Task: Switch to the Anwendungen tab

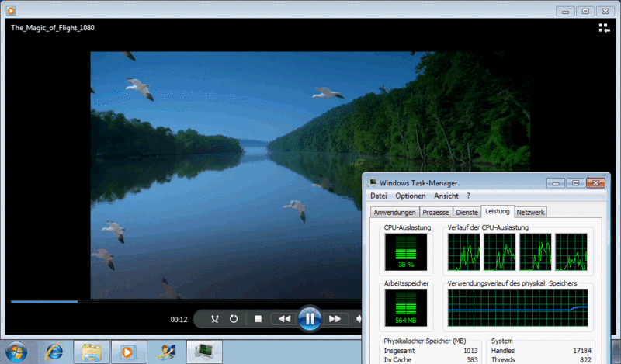Action: (x=394, y=213)
